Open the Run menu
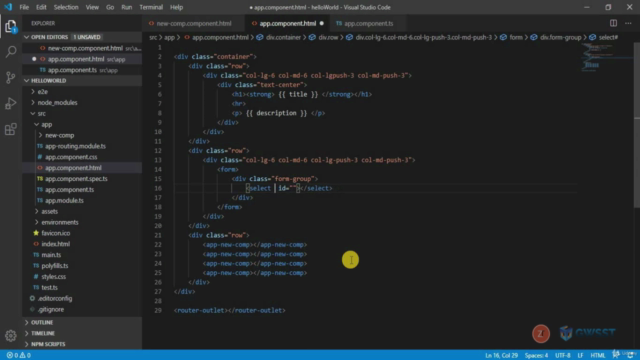640x360 pixels. point(127,7)
